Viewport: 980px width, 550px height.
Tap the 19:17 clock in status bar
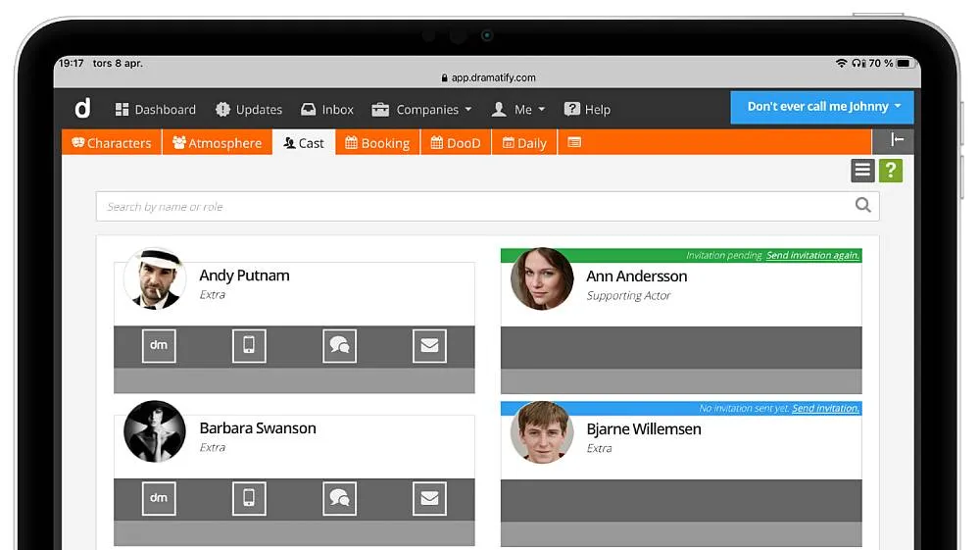(71, 63)
